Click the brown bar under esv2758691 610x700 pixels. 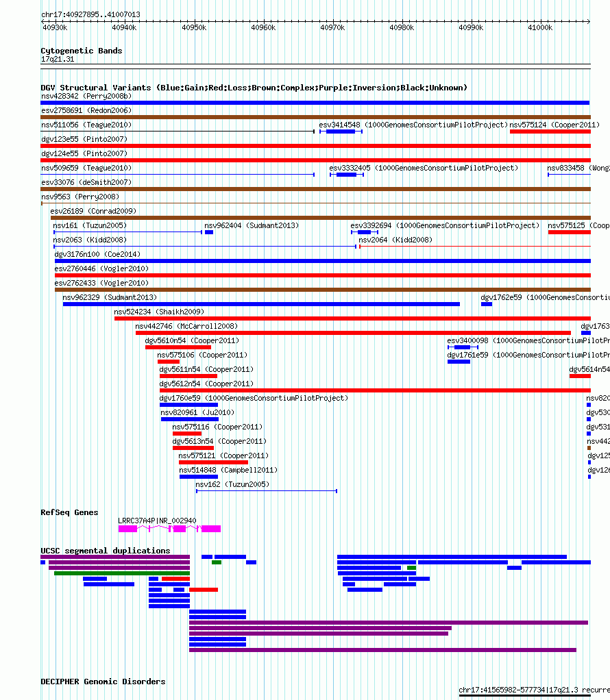(315, 117)
